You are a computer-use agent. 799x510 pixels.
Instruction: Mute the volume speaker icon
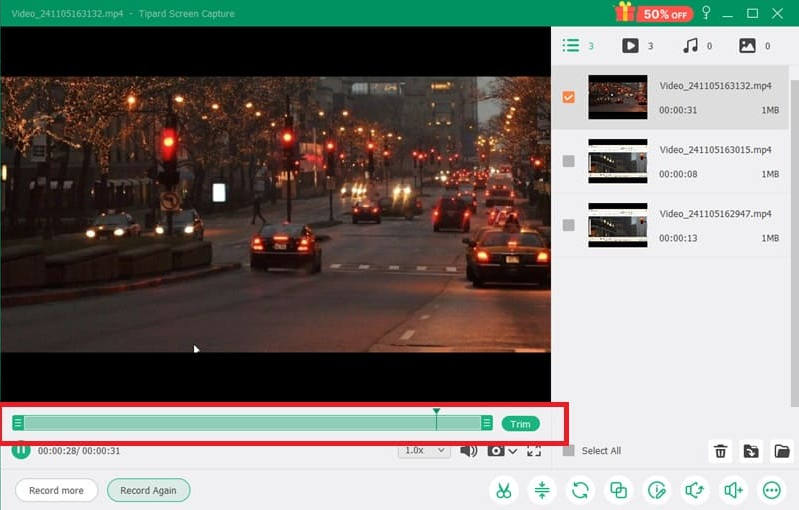(x=468, y=450)
